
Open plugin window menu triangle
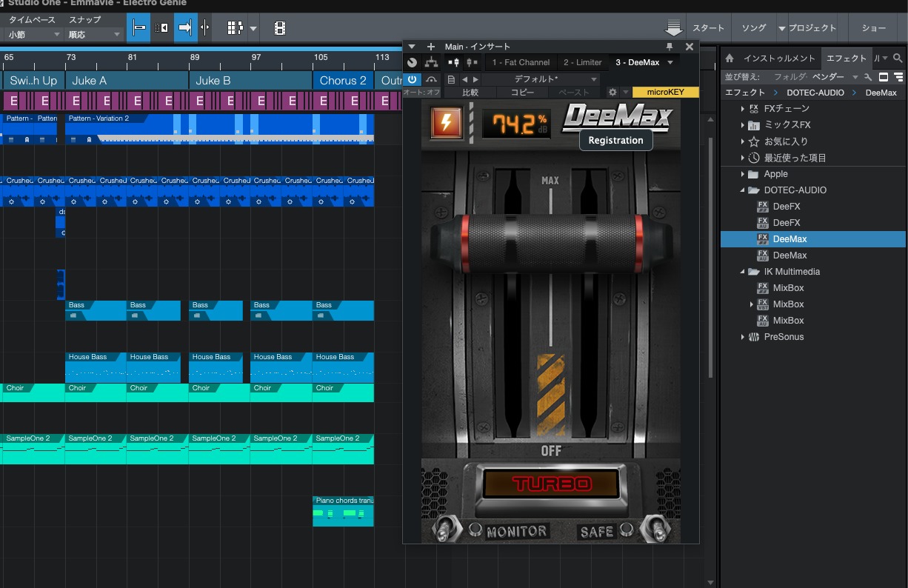click(412, 47)
